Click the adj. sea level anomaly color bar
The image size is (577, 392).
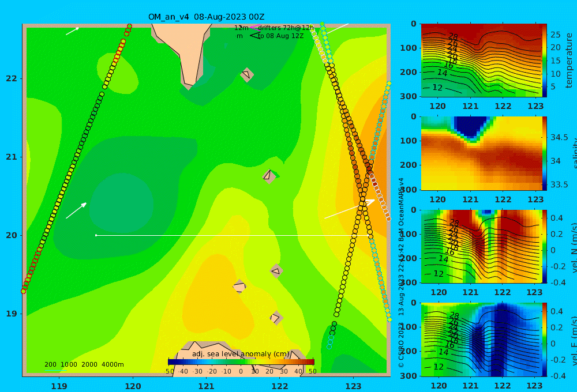[241, 362]
